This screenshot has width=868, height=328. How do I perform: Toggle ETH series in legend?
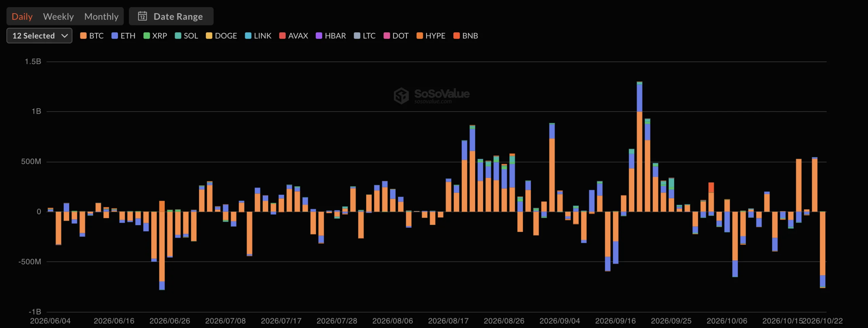(x=123, y=36)
